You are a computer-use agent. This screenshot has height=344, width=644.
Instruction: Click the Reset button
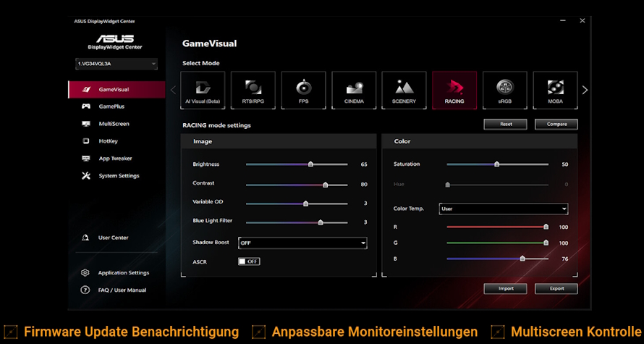pyautogui.click(x=505, y=124)
